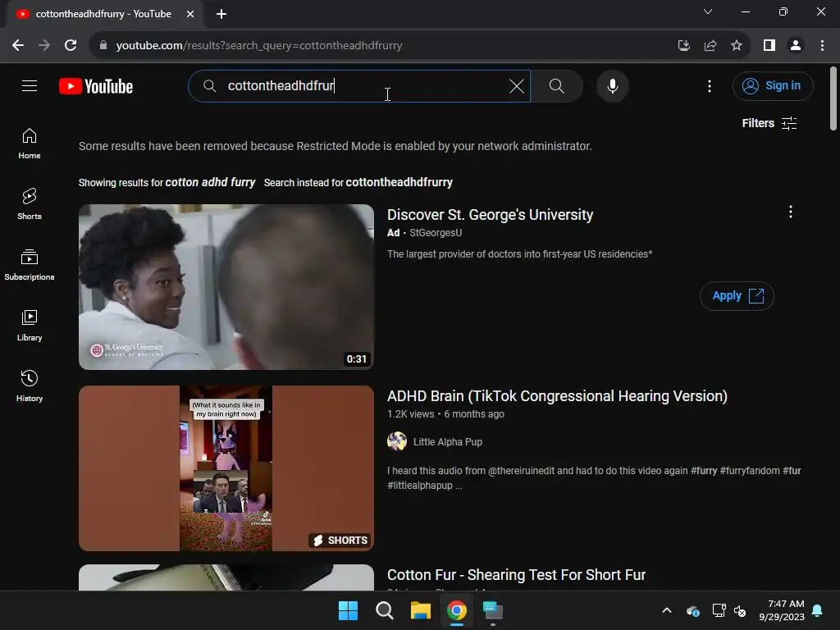Screen dimensions: 840x630
Task: Open Library in the sidebar
Action: tap(30, 325)
